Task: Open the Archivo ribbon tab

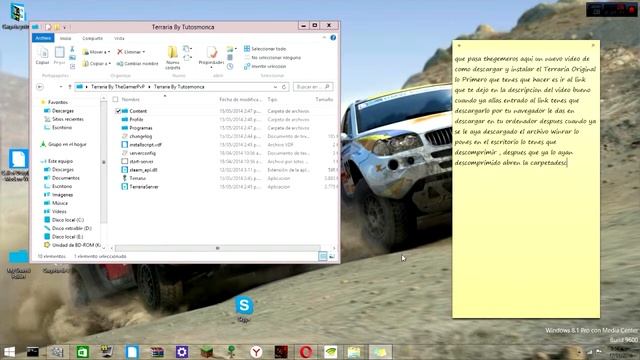Action: tap(43, 38)
